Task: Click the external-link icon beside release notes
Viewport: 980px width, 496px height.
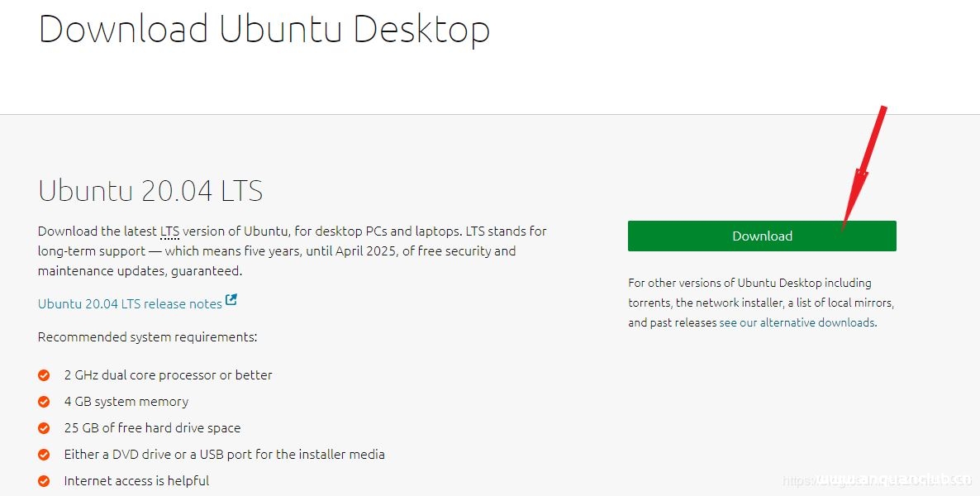Action: tap(230, 300)
